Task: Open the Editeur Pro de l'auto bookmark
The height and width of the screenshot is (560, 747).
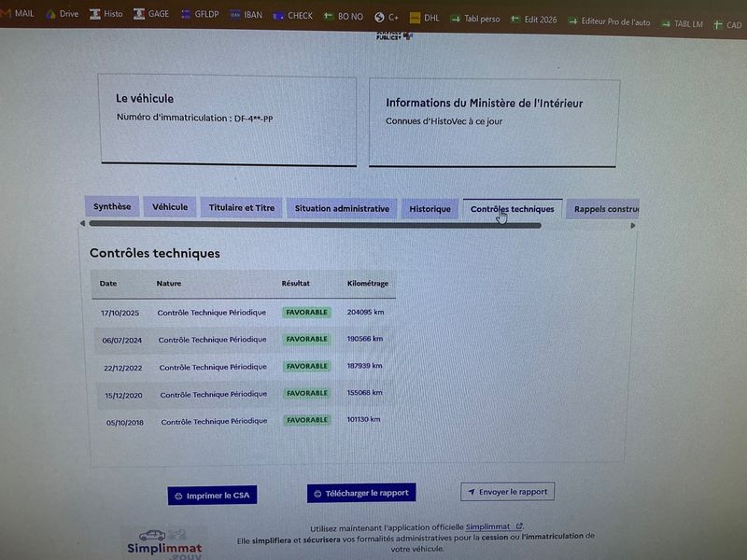Action: (x=610, y=21)
